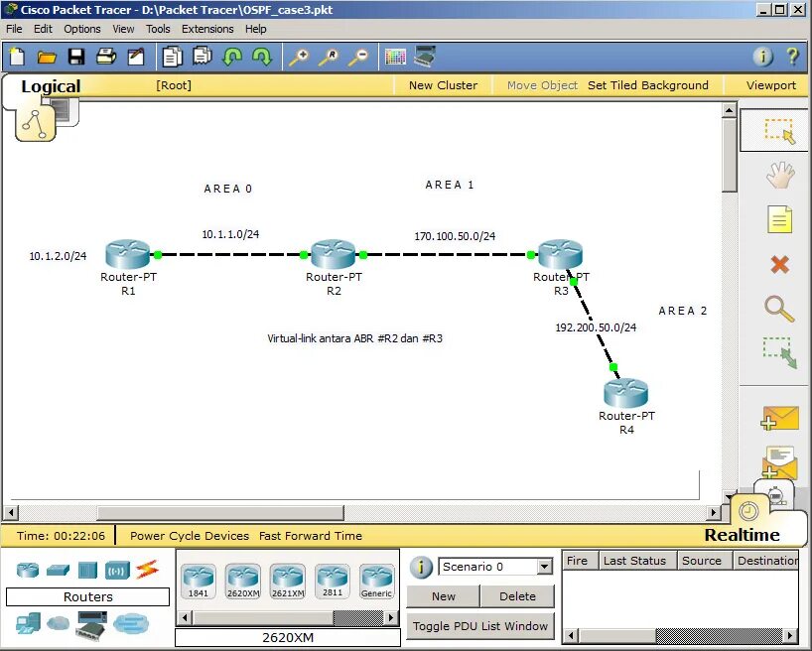Select the Connections lightning icon
The image size is (812, 651).
click(147, 570)
